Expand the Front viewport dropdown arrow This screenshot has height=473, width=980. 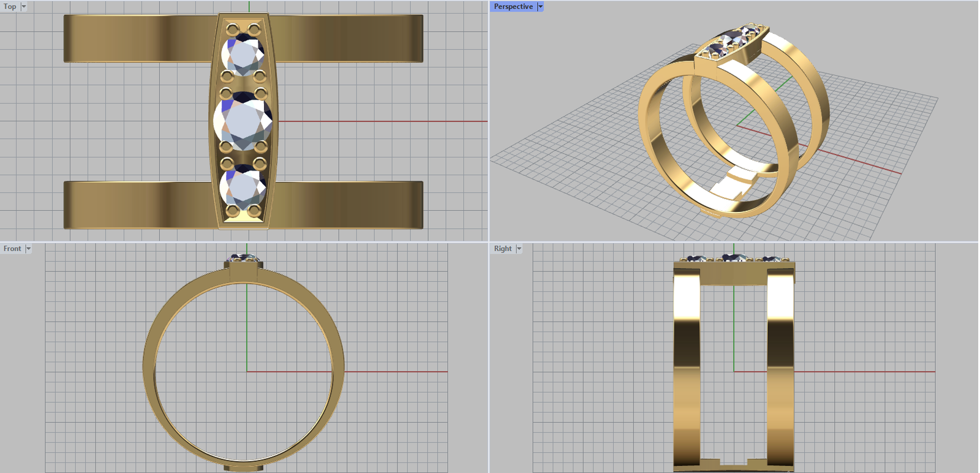28,249
